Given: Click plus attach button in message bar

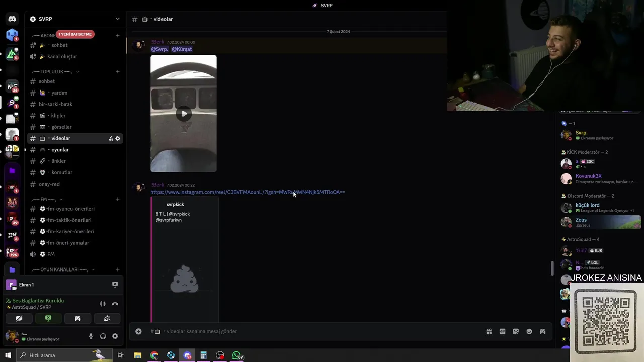Looking at the screenshot, I should coord(138,331).
